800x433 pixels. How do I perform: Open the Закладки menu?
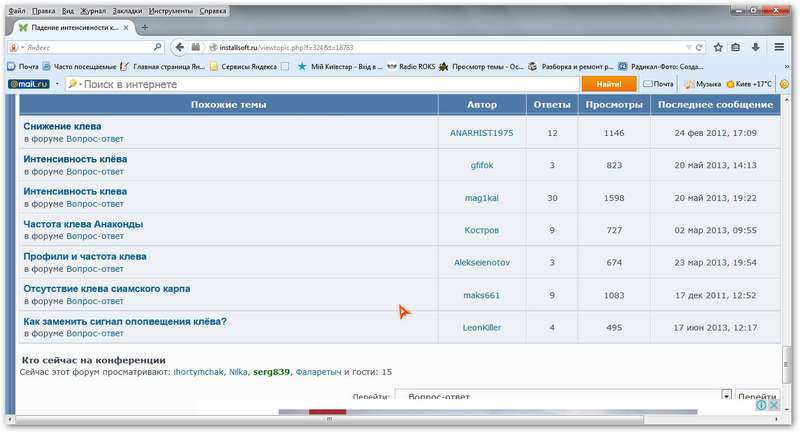(128, 11)
